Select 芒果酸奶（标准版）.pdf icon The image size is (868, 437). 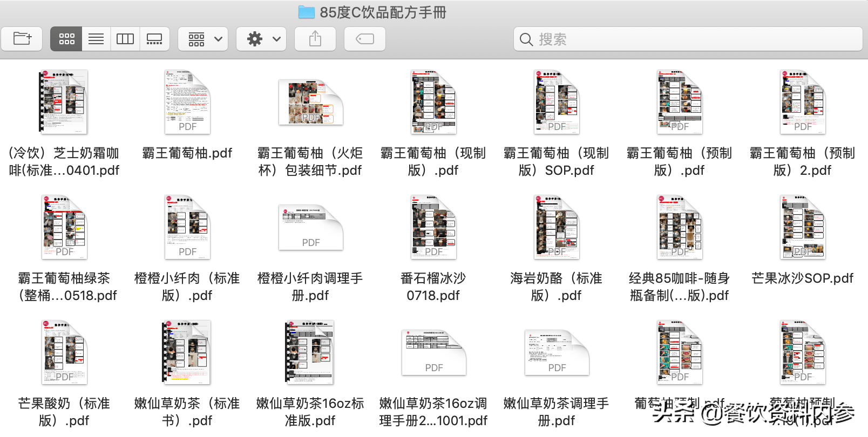[x=64, y=352]
